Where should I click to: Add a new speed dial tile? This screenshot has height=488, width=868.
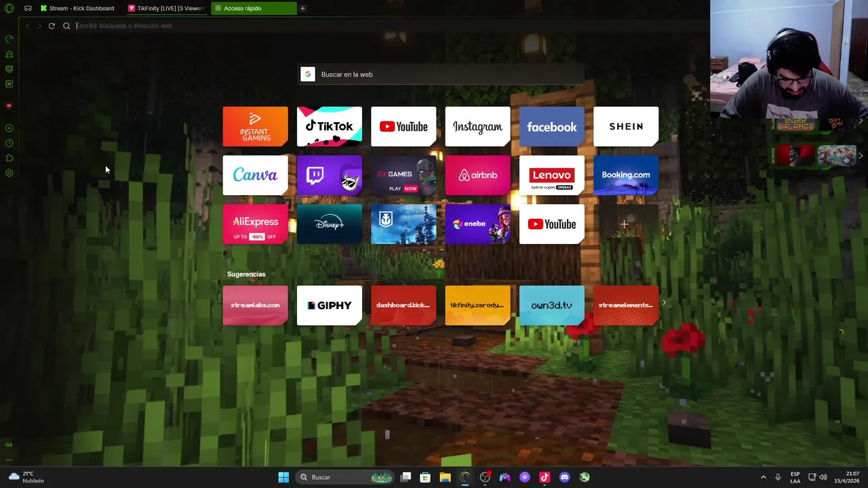click(624, 224)
